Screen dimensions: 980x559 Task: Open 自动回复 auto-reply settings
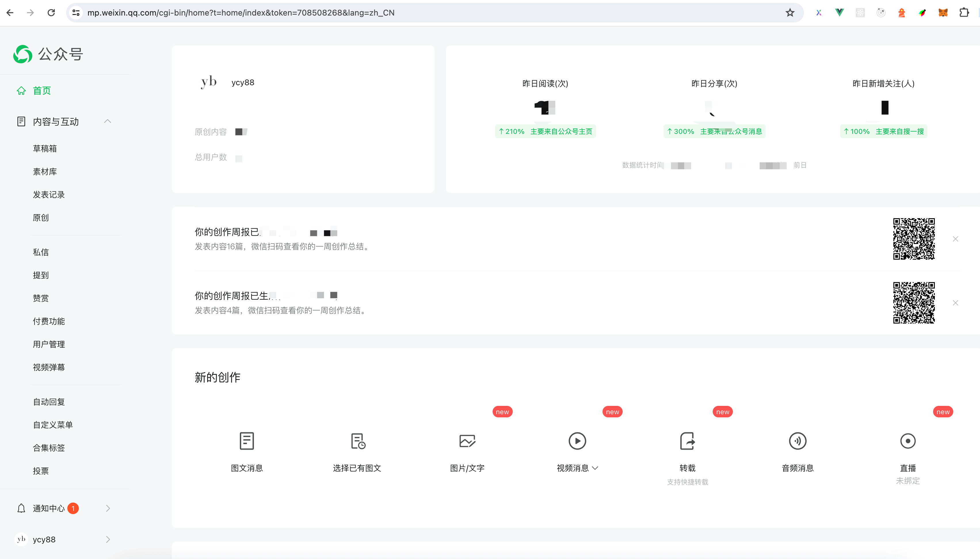49,402
